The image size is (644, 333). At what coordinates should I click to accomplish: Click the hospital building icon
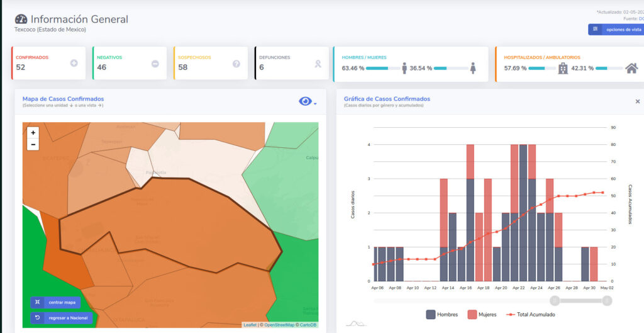563,68
